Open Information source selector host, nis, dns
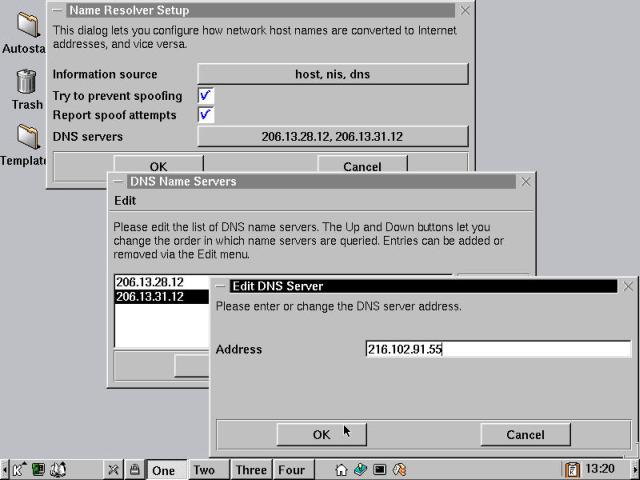The image size is (640, 480). pyautogui.click(x=332, y=74)
